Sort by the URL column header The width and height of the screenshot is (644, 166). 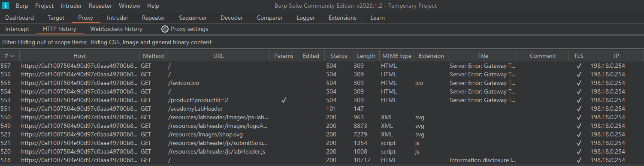[x=218, y=56]
